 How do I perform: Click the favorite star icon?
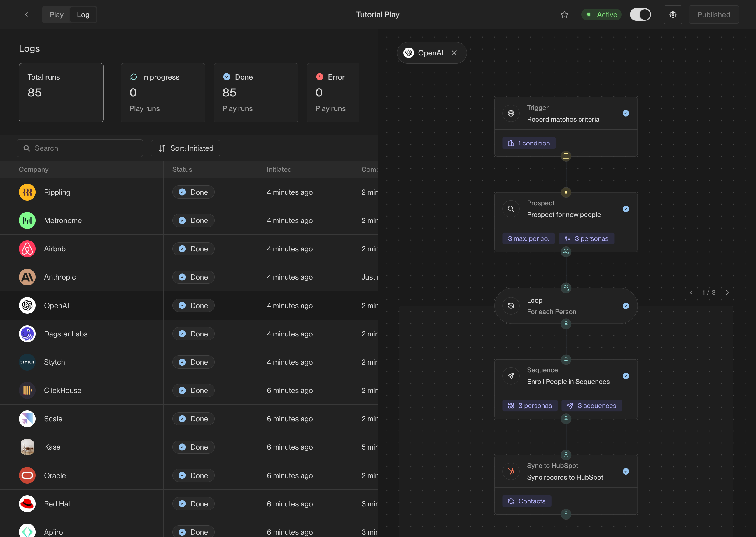(x=564, y=15)
